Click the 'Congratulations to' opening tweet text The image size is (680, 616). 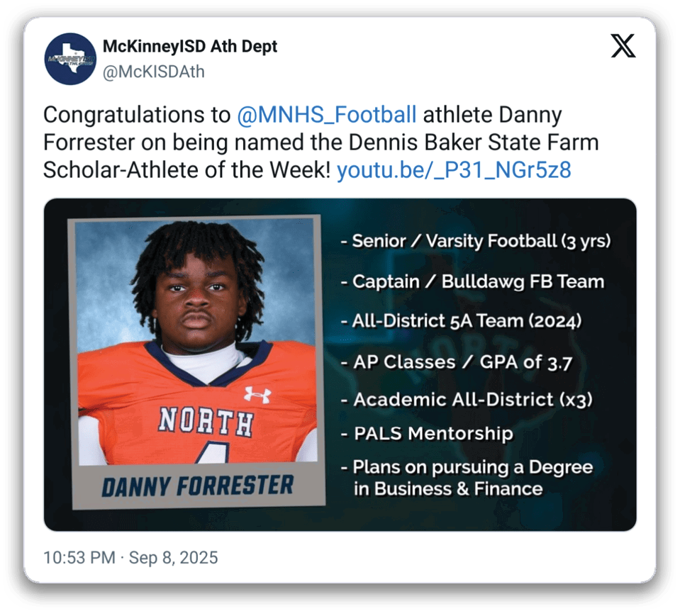point(136,115)
